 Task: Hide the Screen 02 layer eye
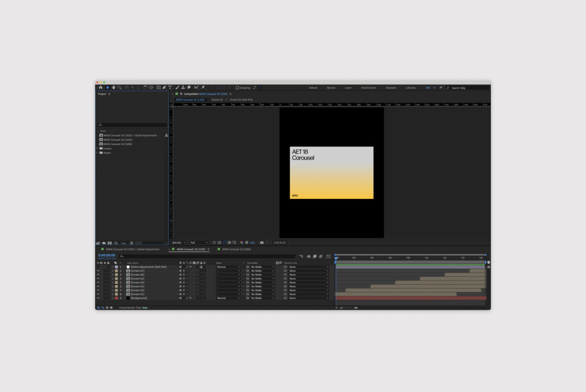[98, 290]
